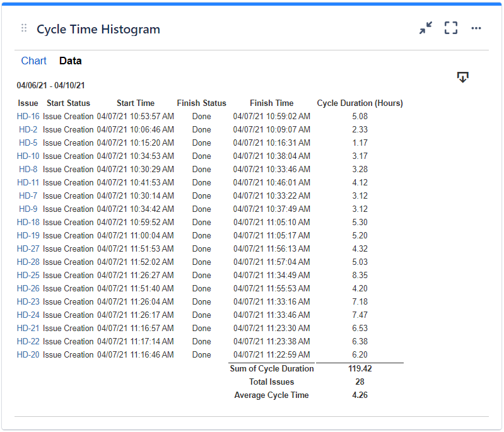504x432 pixels.
Task: Open issue HD-21 link
Action: coord(28,328)
